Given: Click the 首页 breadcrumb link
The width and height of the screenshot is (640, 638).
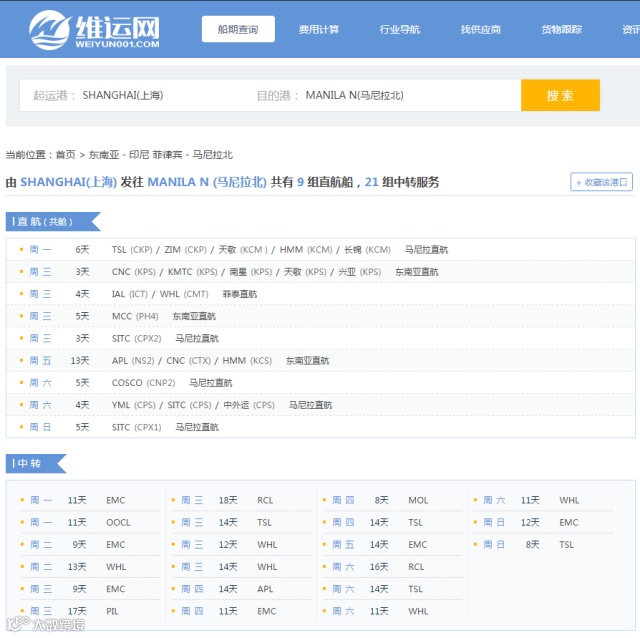Looking at the screenshot, I should (65, 155).
